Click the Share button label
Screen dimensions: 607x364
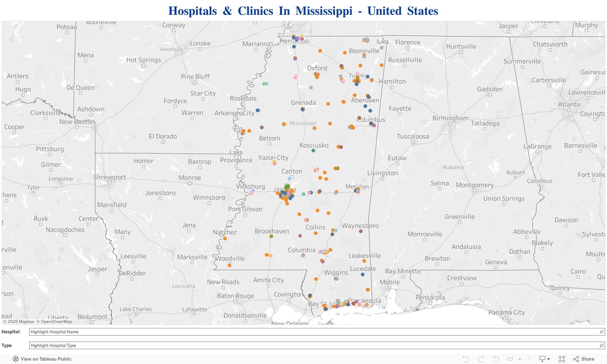pos(588,359)
